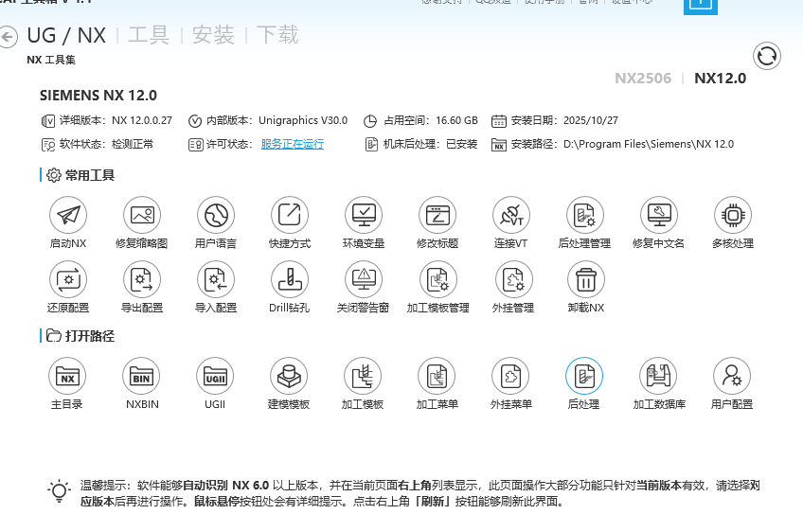Click the 详细版本 NX 12.0.0.27 text
The width and height of the screenshot is (803, 532).
click(x=116, y=120)
